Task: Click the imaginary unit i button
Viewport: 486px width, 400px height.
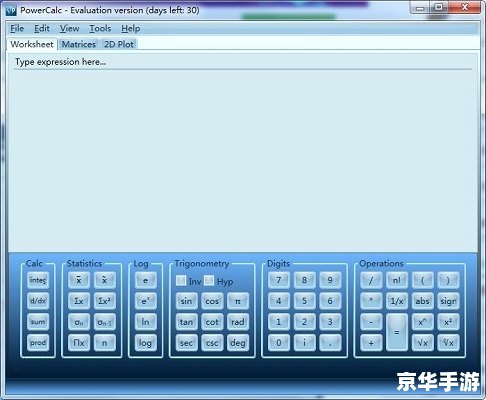Action: pos(304,343)
